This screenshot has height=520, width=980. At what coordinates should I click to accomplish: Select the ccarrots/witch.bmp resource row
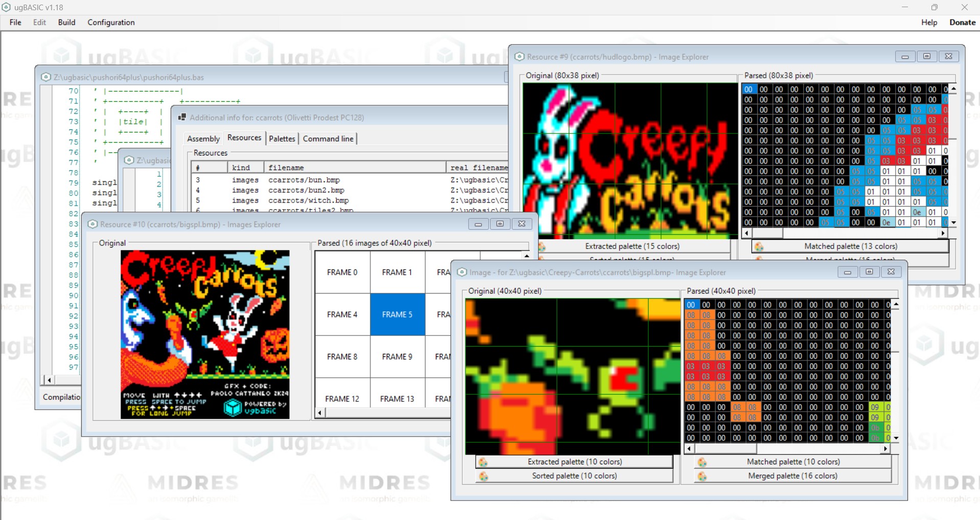(x=308, y=200)
